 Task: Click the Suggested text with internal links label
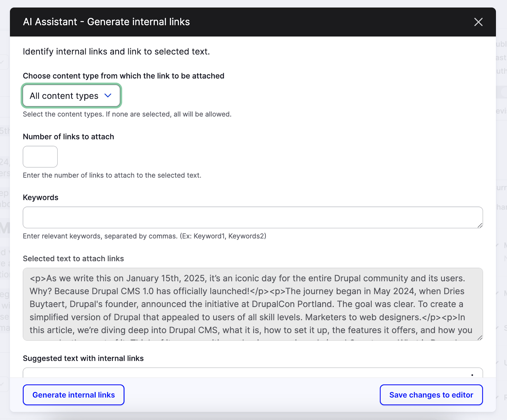click(83, 358)
